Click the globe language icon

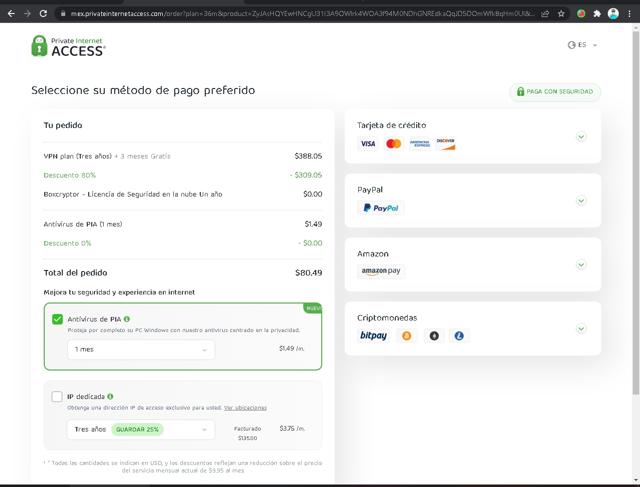click(571, 45)
